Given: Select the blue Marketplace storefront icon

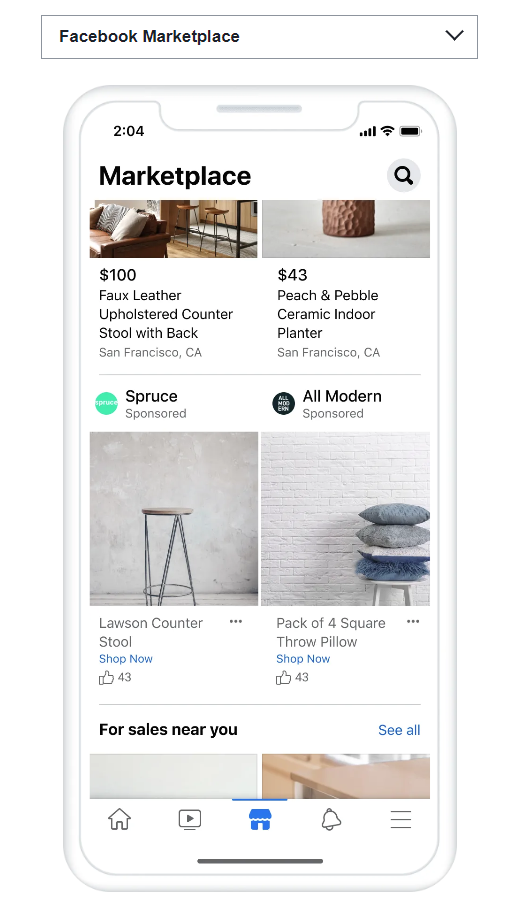Looking at the screenshot, I should [260, 819].
